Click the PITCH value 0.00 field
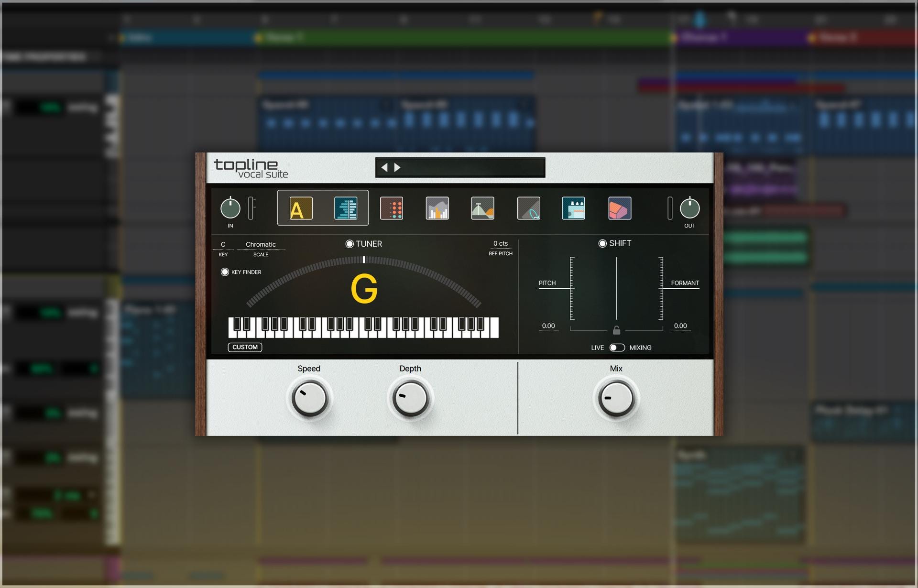Screen dimensions: 918x588 (548, 326)
